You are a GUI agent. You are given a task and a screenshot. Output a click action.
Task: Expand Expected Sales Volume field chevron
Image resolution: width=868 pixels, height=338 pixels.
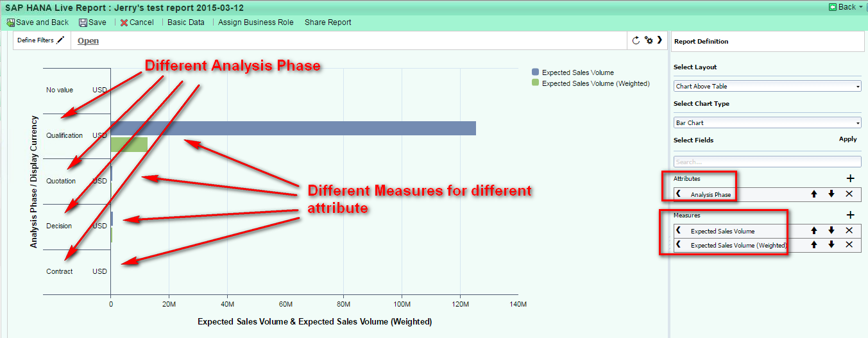678,230
